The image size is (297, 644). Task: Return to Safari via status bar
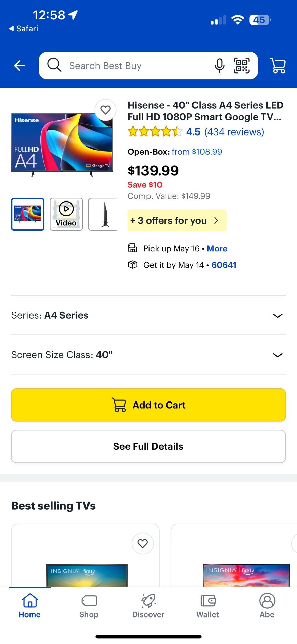tap(23, 29)
